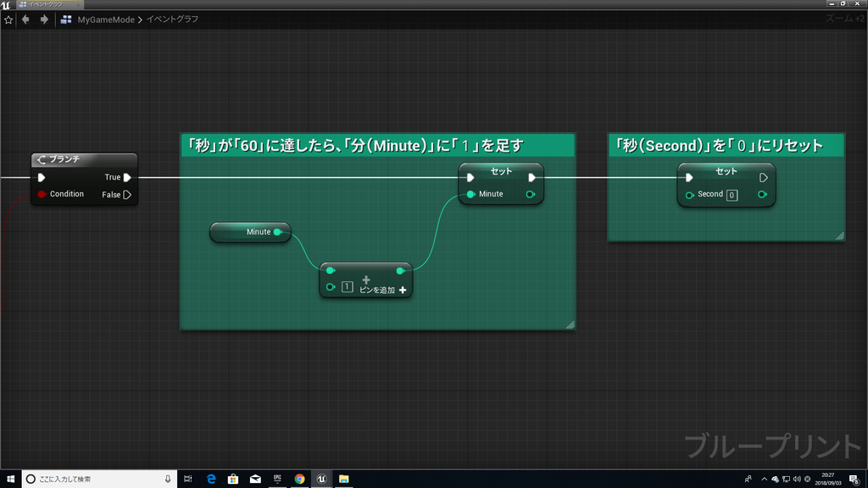Viewport: 868px width, 488px height.
Task: Grab the Second comment box resize handle
Action: pos(840,236)
